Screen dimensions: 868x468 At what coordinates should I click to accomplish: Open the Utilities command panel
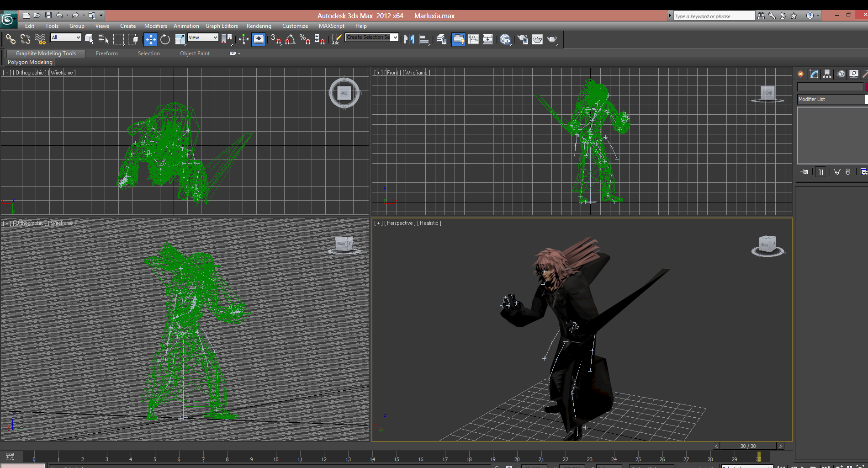point(865,74)
